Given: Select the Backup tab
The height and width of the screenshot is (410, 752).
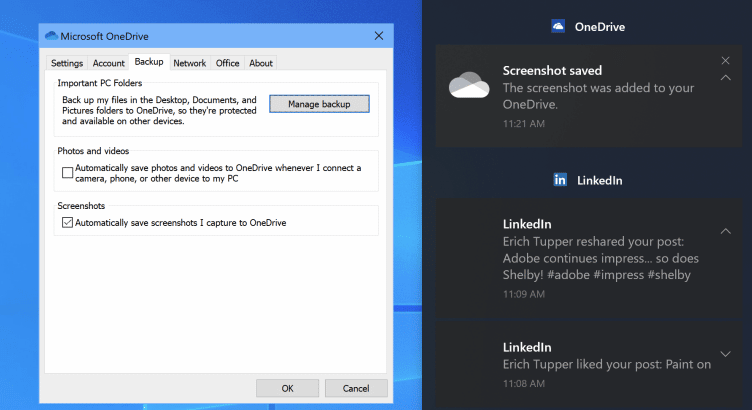Looking at the screenshot, I should 149,62.
